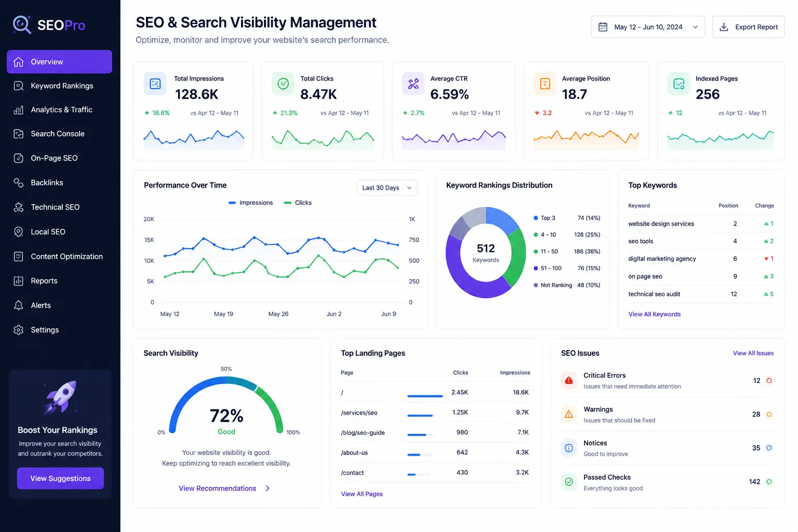Select On-Page SEO from sidebar
Image resolution: width=798 pixels, height=532 pixels.
[59, 158]
